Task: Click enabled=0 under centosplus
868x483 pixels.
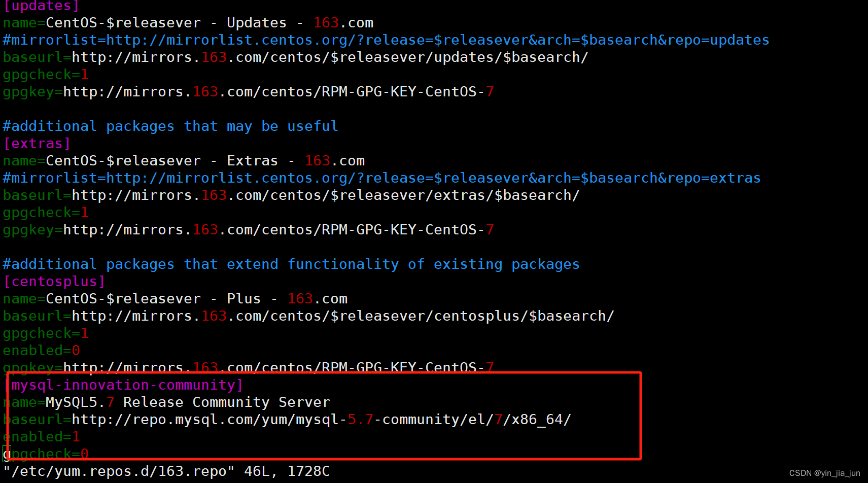Action: [41, 350]
